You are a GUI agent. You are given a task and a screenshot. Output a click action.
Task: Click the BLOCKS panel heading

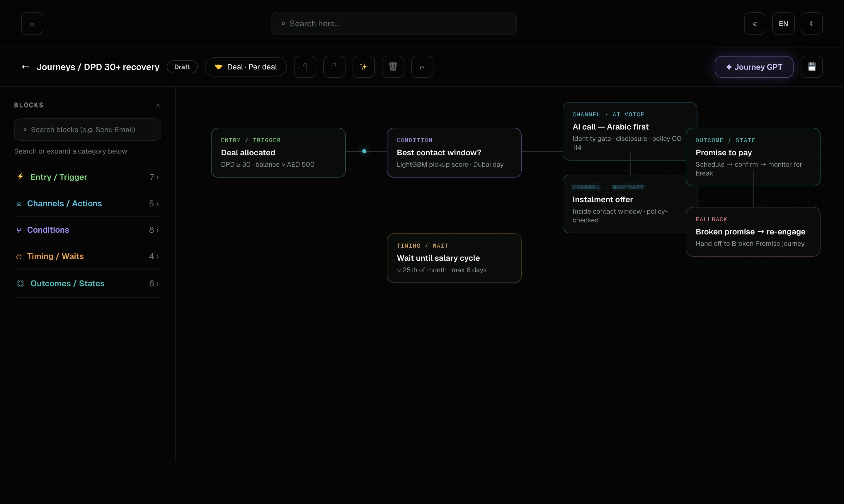29,105
